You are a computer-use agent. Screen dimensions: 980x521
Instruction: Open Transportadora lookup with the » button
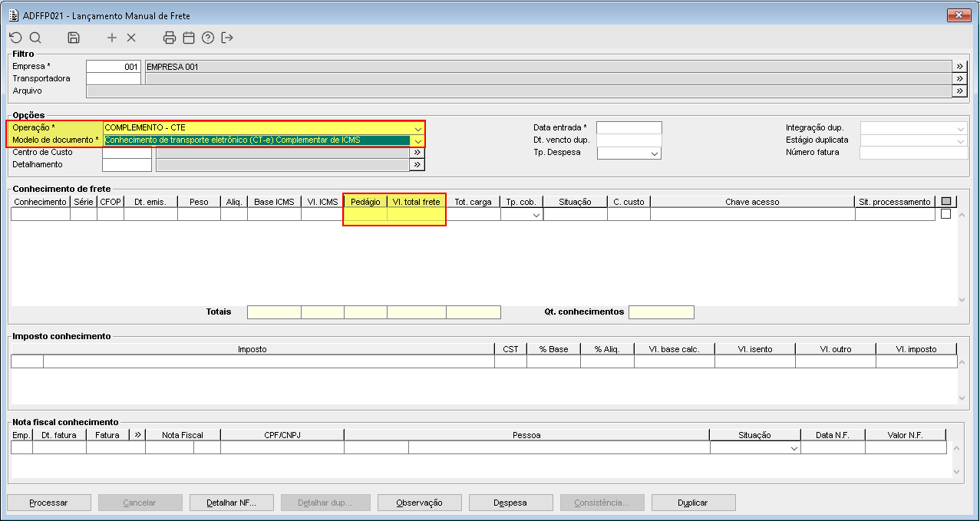click(x=959, y=79)
